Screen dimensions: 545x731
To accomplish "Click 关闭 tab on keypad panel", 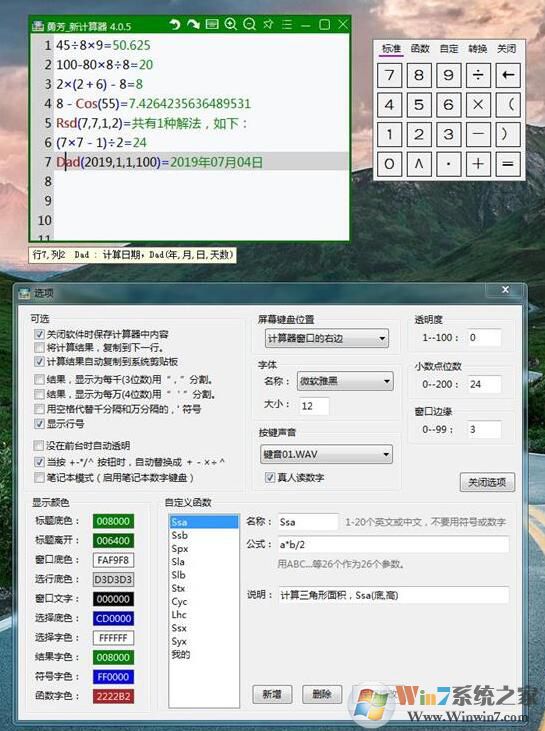I will 506,48.
